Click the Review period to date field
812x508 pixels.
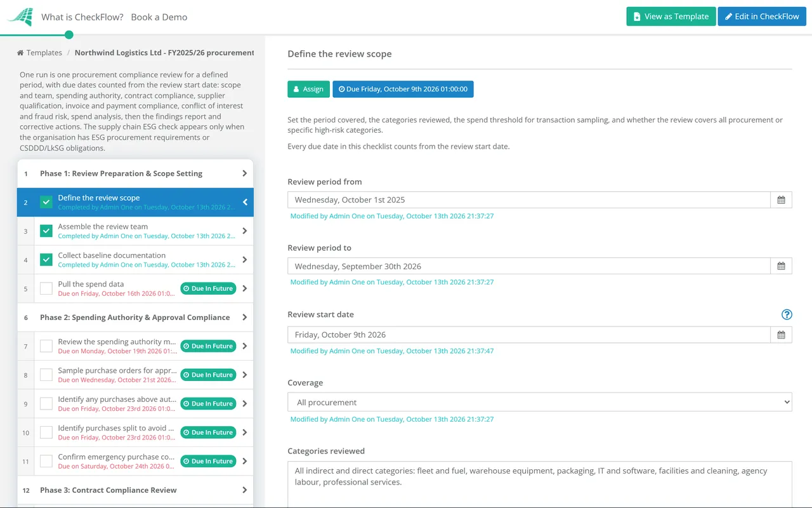[x=529, y=266]
